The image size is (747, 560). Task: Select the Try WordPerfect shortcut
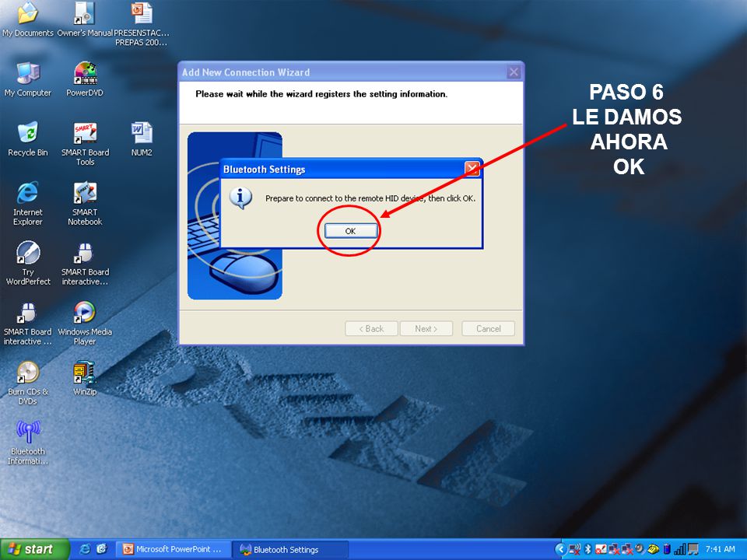28,264
